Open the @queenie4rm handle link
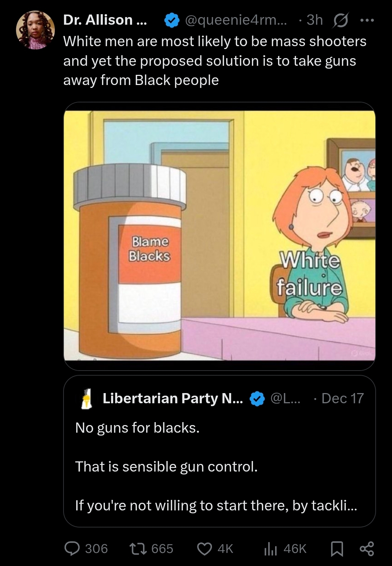Screen dimensions: 392x566 point(236,20)
